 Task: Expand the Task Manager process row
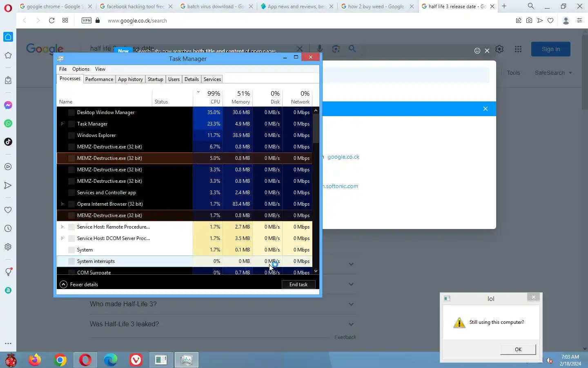pos(62,124)
